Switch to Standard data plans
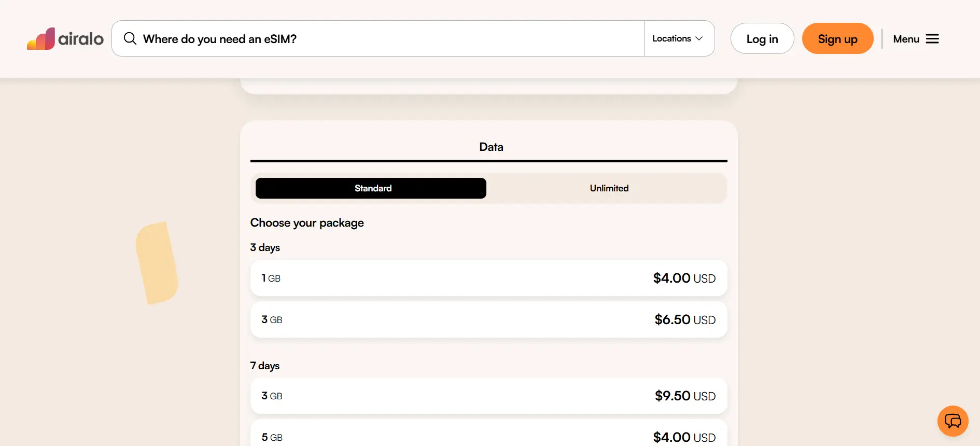Image resolution: width=980 pixels, height=446 pixels. click(371, 188)
